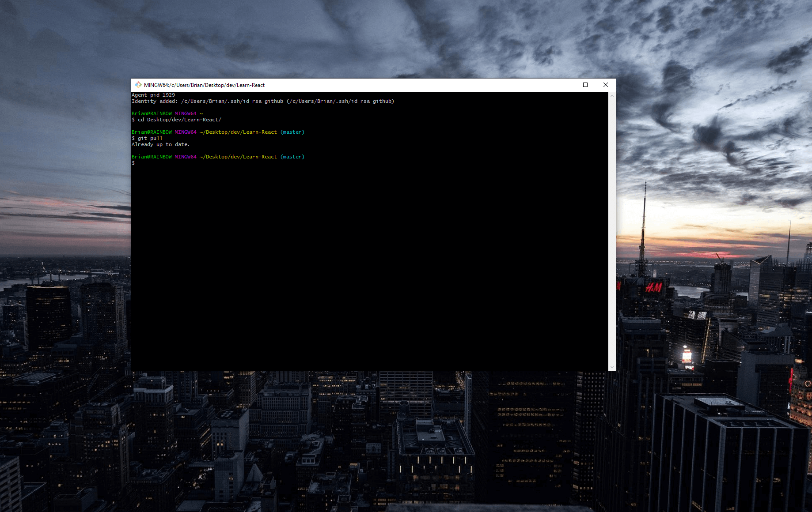
Task: Click the dollar sign prompt symbol
Action: (133, 163)
